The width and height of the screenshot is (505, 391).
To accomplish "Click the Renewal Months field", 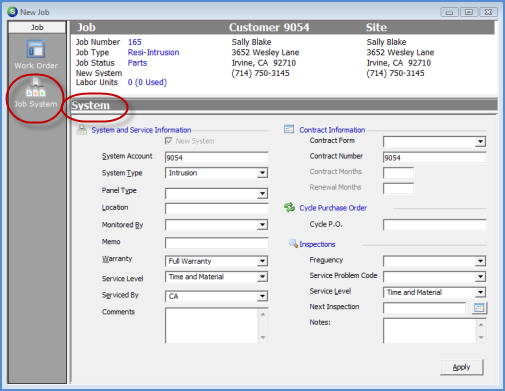I will tap(398, 189).
